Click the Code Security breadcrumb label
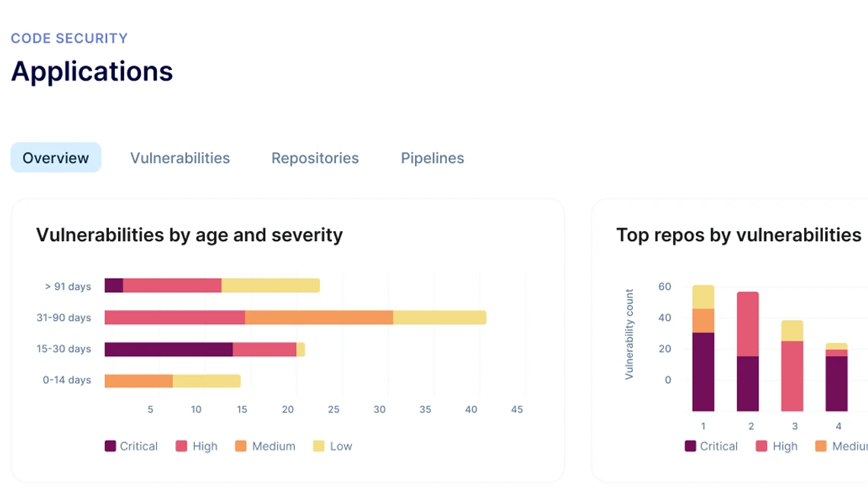The height and width of the screenshot is (490, 868). (69, 38)
